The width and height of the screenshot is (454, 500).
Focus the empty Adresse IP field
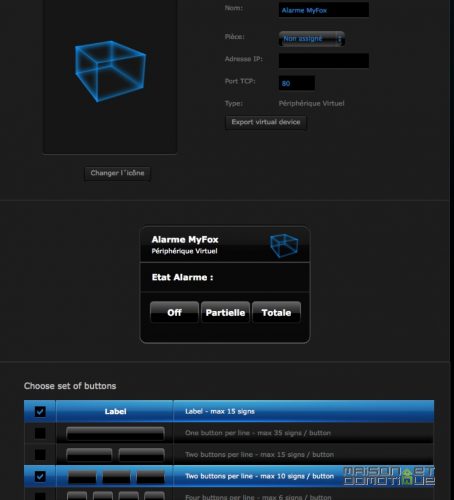coord(324,61)
